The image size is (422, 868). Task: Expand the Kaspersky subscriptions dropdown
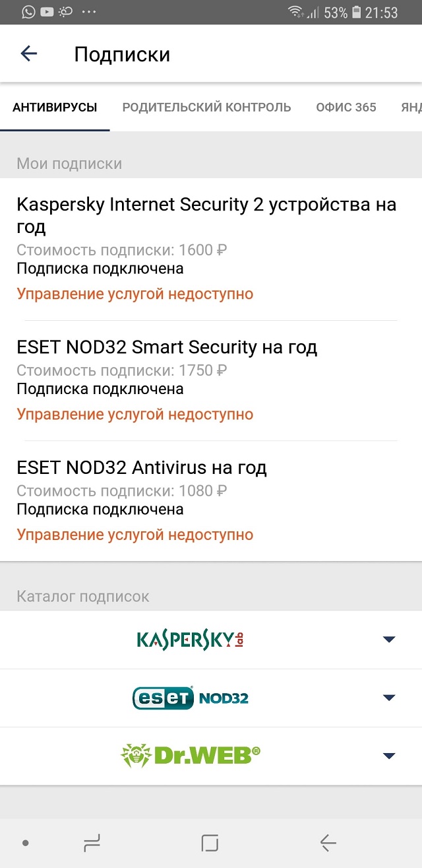point(390,638)
